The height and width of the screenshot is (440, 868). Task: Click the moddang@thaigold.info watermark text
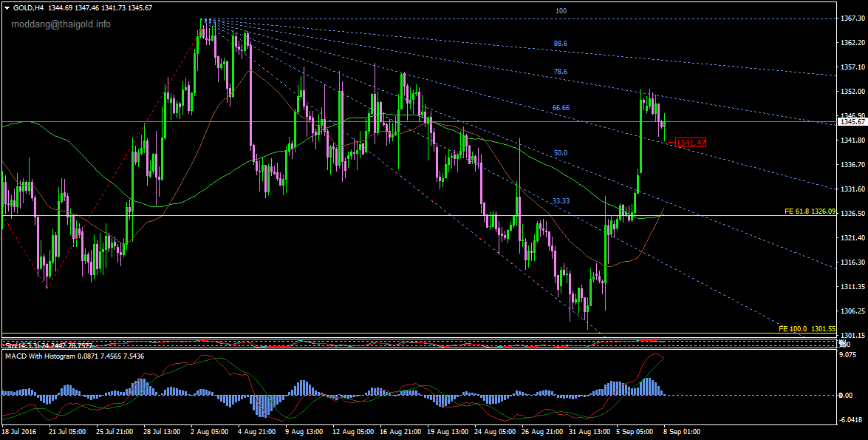(61, 24)
